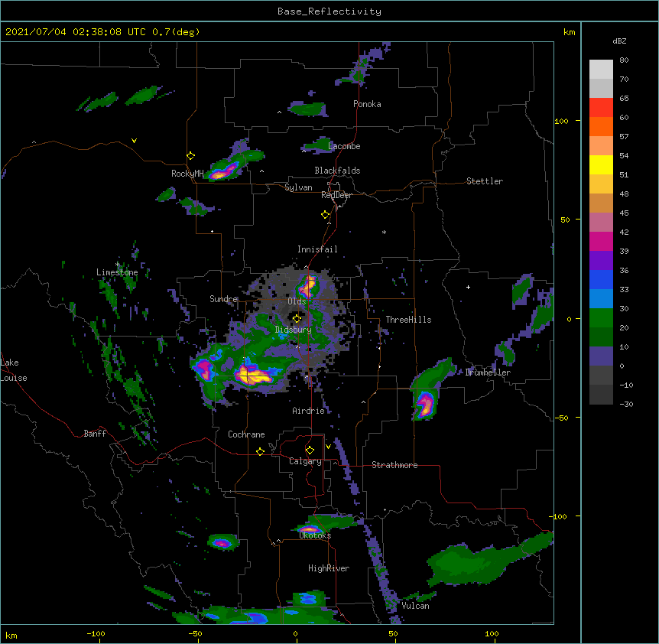This screenshot has width=659, height=644.
Task: Click the Sylvan label
Action: coord(298,187)
